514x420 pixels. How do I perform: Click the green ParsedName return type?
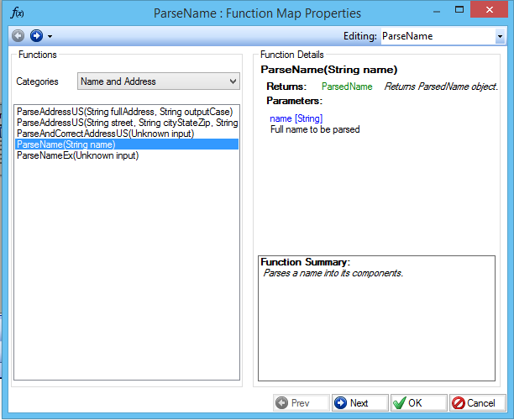coord(347,87)
